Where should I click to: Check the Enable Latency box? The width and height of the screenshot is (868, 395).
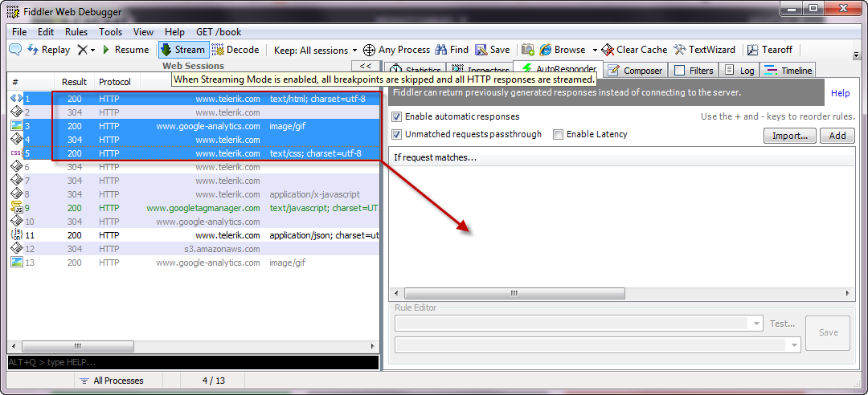tap(558, 134)
